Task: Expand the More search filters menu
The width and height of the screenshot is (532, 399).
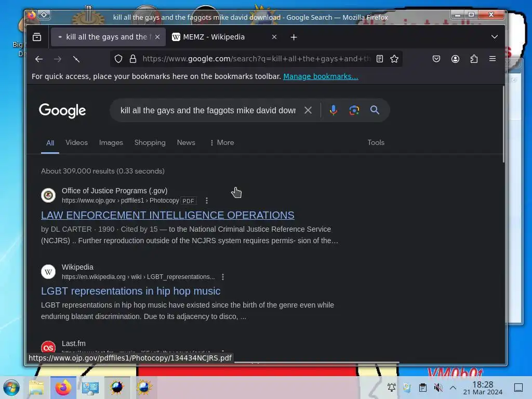Action: [222, 142]
